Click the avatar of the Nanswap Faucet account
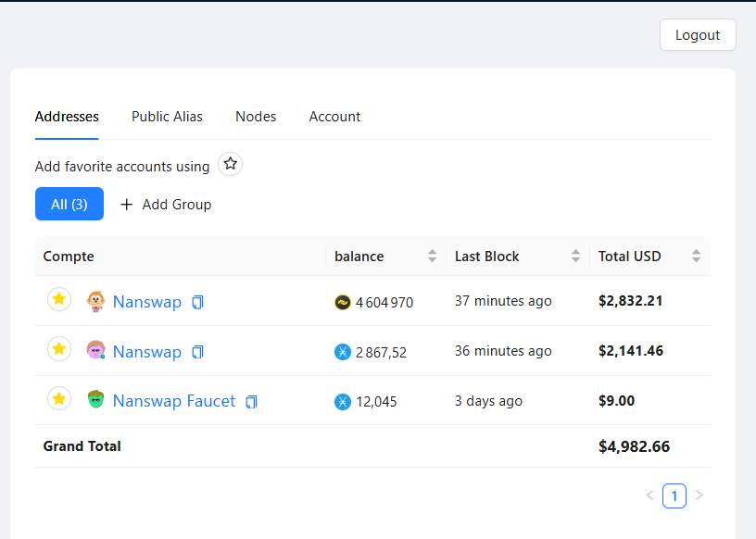 (95, 400)
